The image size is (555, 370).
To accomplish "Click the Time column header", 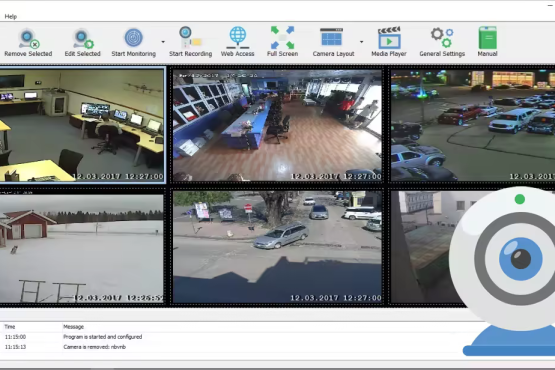I will (10, 327).
